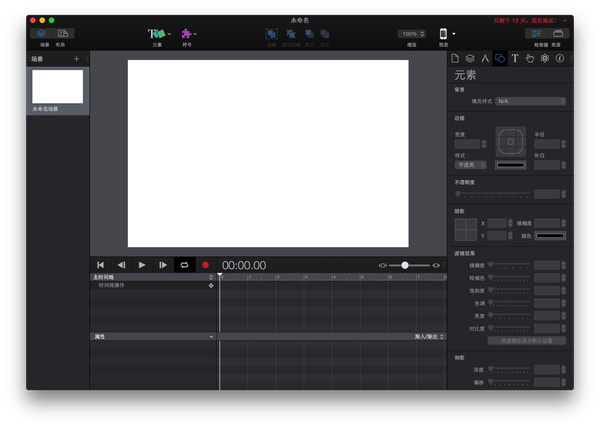
Task: Open the Symbols puzzle-piece menu
Action: point(189,34)
